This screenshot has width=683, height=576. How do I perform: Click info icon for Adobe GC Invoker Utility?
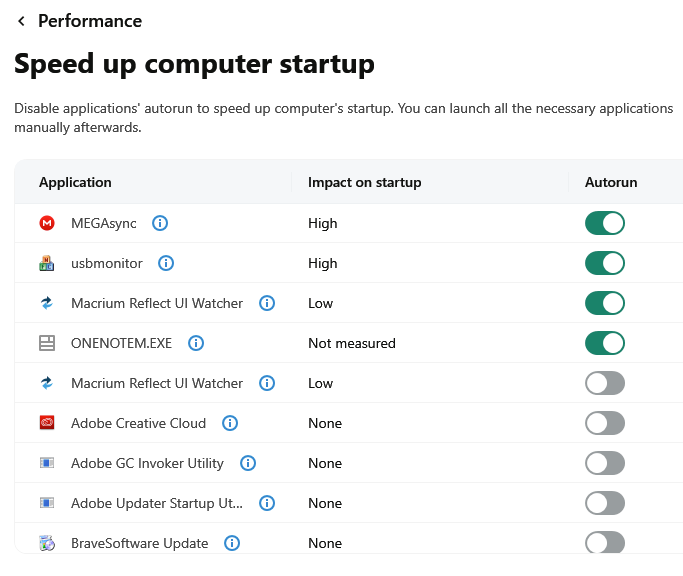point(248,463)
